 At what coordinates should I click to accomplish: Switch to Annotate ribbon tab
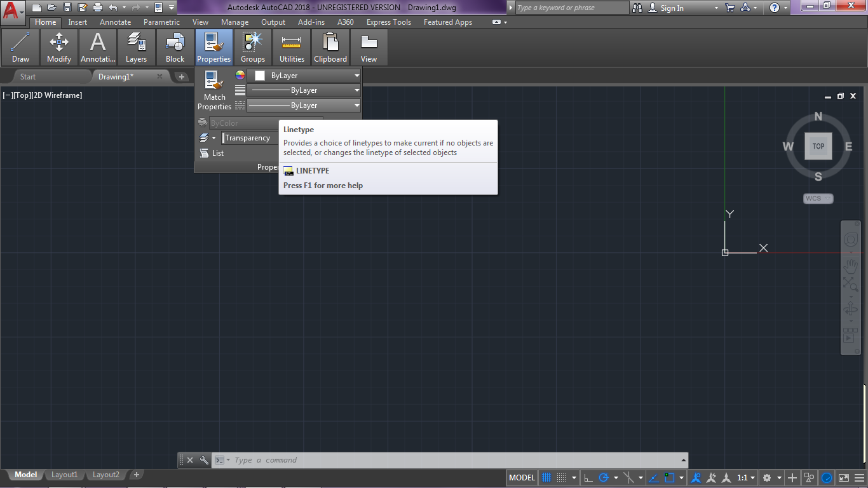(x=115, y=22)
